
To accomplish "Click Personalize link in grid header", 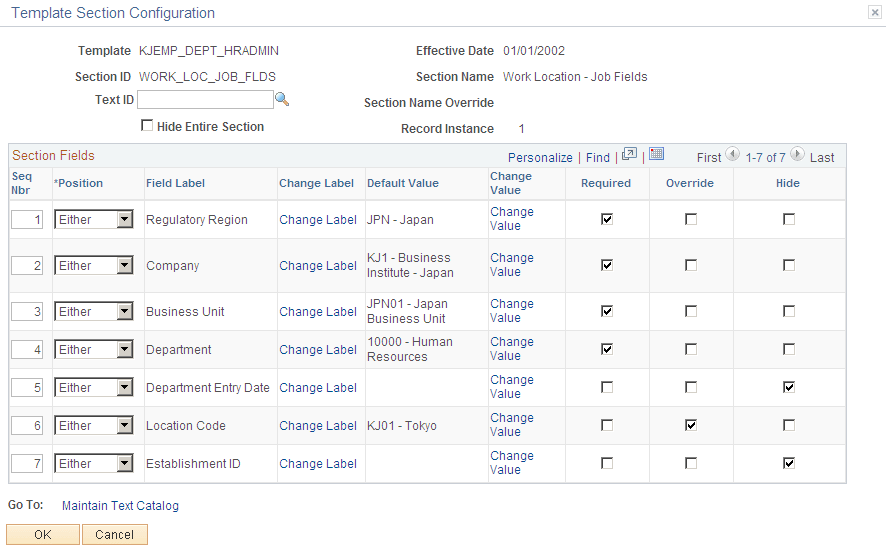I will [x=540, y=158].
